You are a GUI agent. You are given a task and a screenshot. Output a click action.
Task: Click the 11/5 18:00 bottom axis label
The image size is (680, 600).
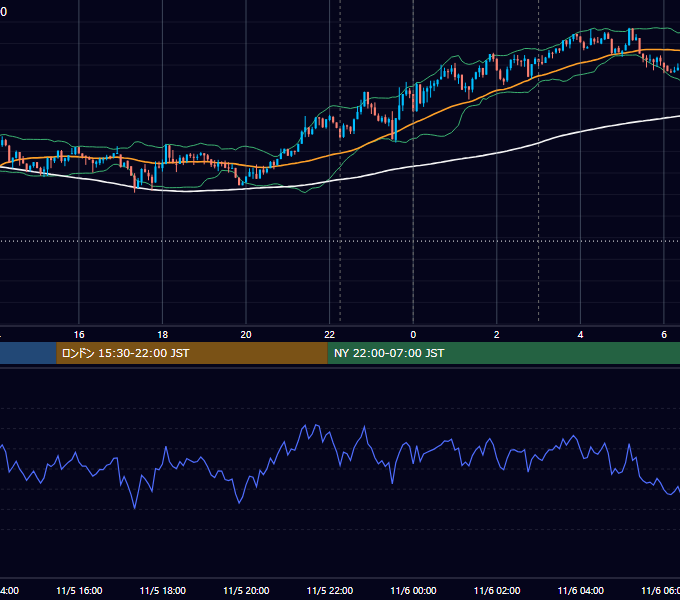[163, 590]
